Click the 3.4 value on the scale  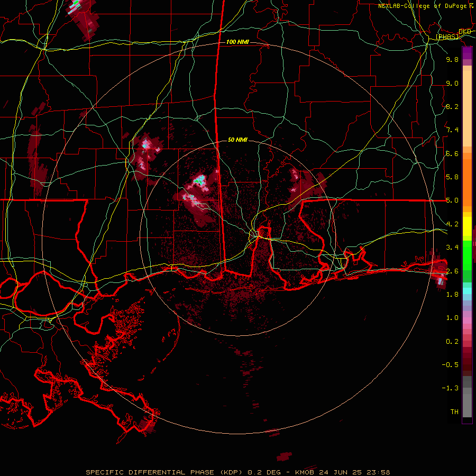(x=452, y=248)
